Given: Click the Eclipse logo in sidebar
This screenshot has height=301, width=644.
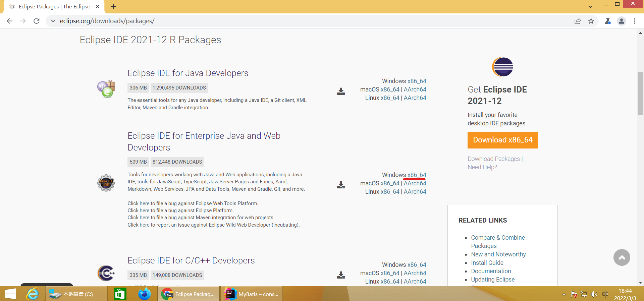Looking at the screenshot, I should point(502,67).
